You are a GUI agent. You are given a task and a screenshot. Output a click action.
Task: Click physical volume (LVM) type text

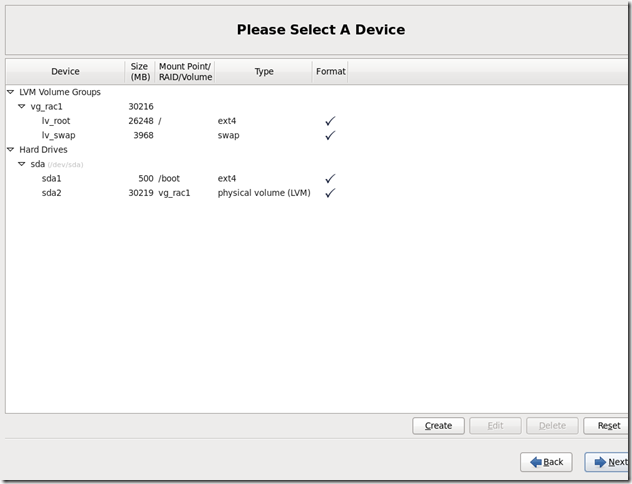[264, 193]
